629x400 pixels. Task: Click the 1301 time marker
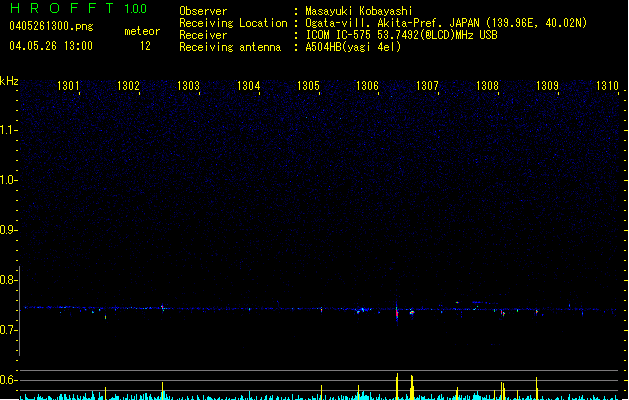tap(68, 86)
